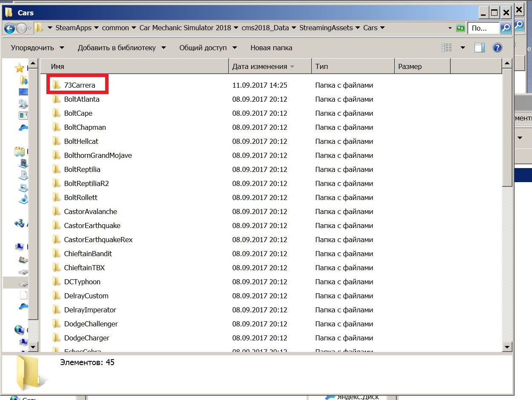Click the navigation pane scroll up arrow
The width and height of the screenshot is (532, 400).
(x=33, y=64)
